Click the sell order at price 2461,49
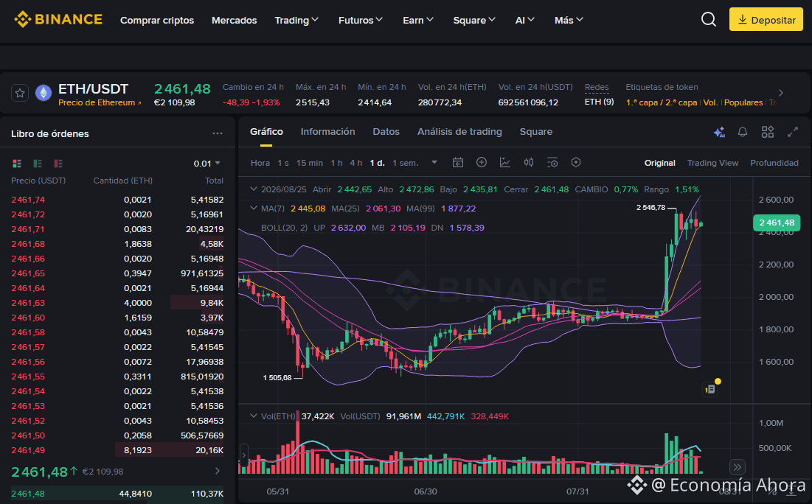 [117, 450]
